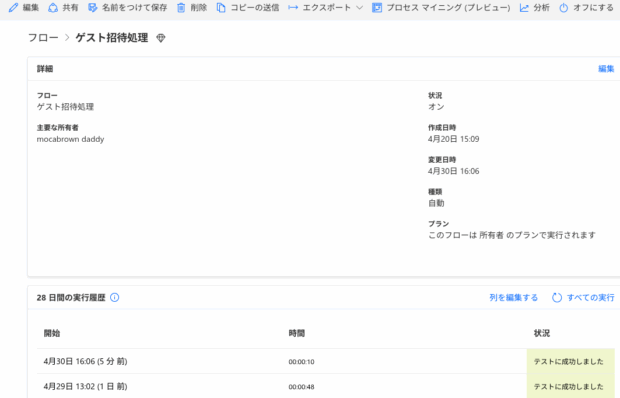Click the 詳細 card heading
620x398 pixels.
point(45,69)
